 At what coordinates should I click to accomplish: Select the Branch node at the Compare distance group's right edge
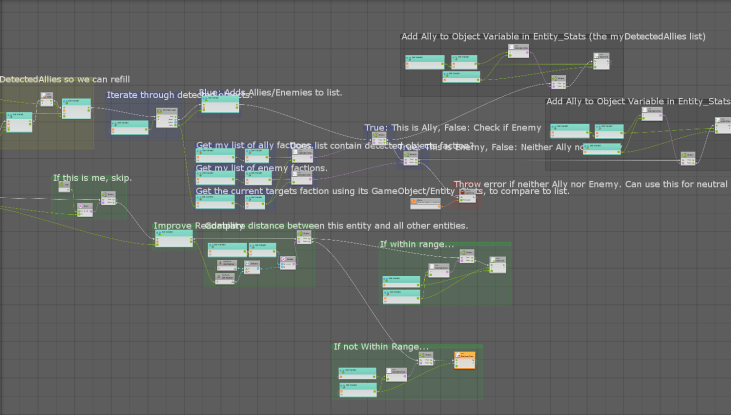click(304, 237)
